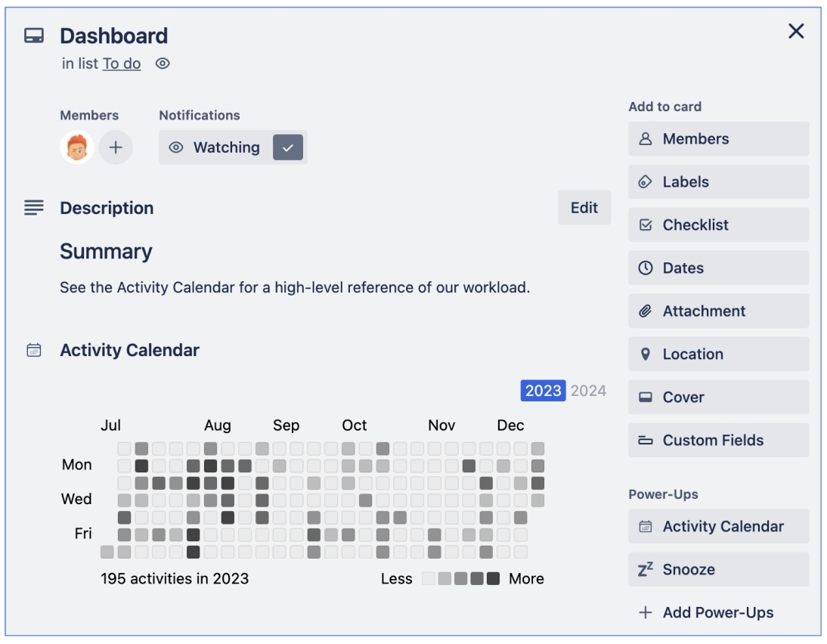Open the Labels tag option
827x644 pixels.
tap(718, 182)
